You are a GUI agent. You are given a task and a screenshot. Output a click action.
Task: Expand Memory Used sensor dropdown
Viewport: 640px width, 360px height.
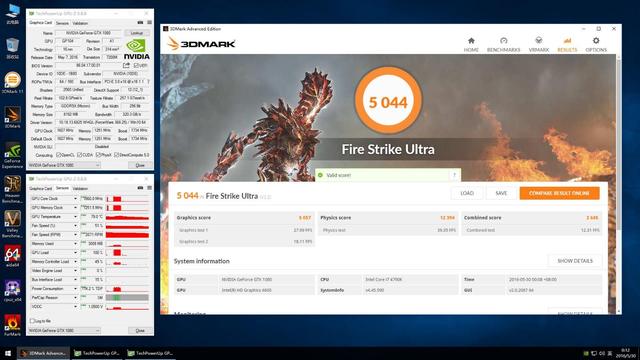coord(75,244)
